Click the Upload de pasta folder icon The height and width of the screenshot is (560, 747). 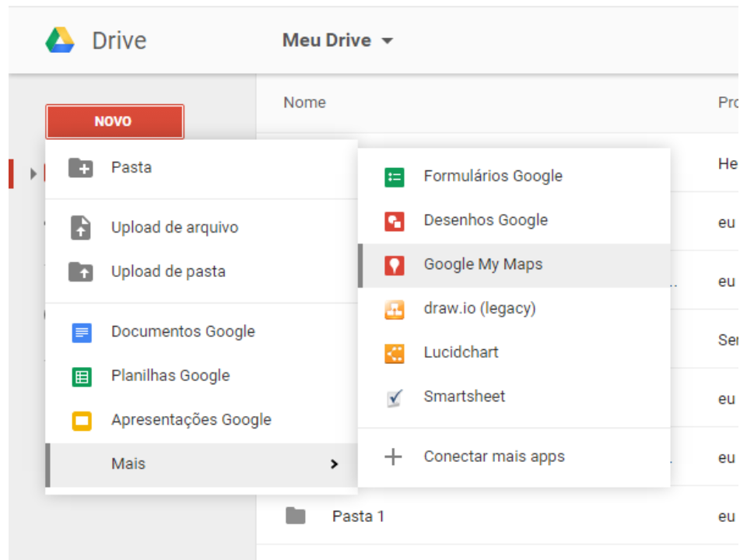point(81,271)
